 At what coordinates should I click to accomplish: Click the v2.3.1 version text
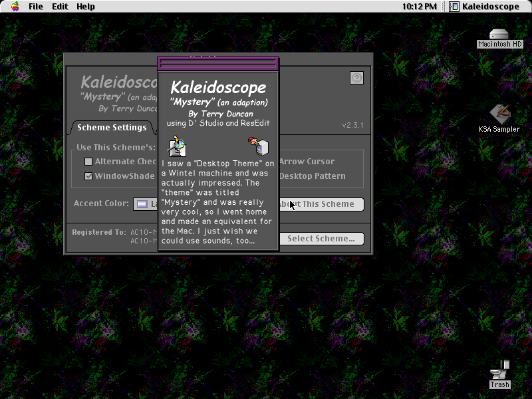point(353,125)
